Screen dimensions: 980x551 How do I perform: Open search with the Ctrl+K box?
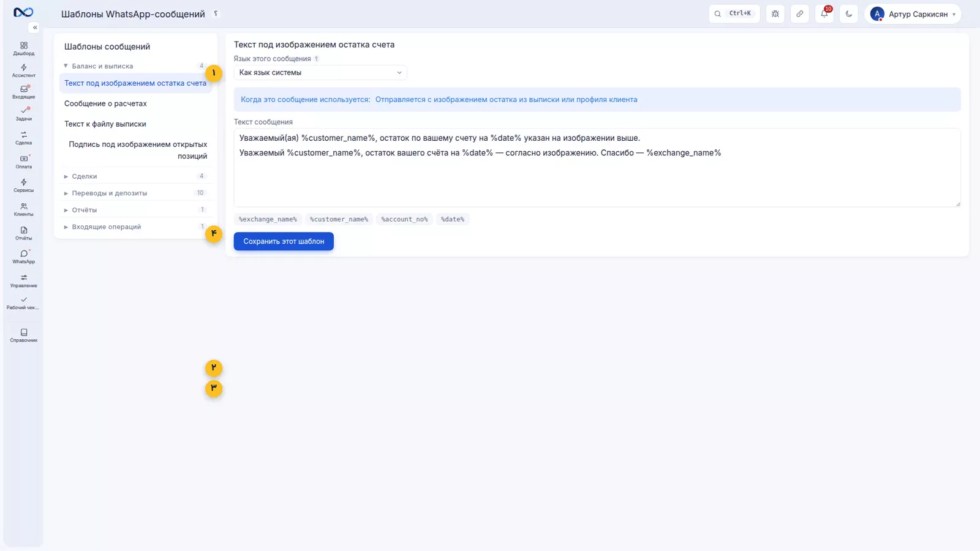point(734,13)
